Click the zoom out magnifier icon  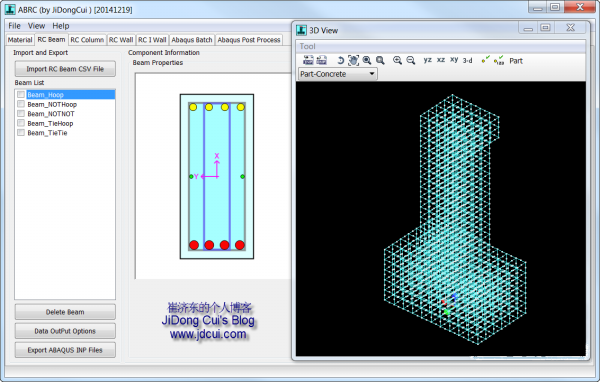tap(411, 60)
